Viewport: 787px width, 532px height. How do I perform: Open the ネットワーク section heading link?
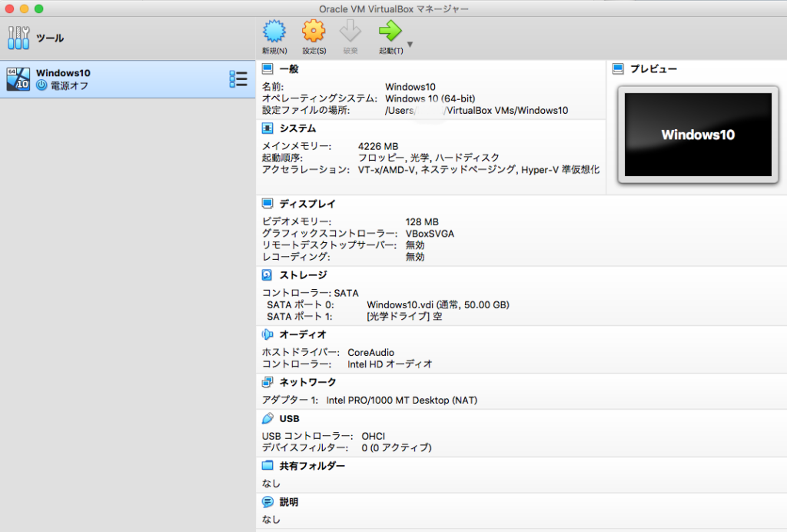tap(307, 382)
